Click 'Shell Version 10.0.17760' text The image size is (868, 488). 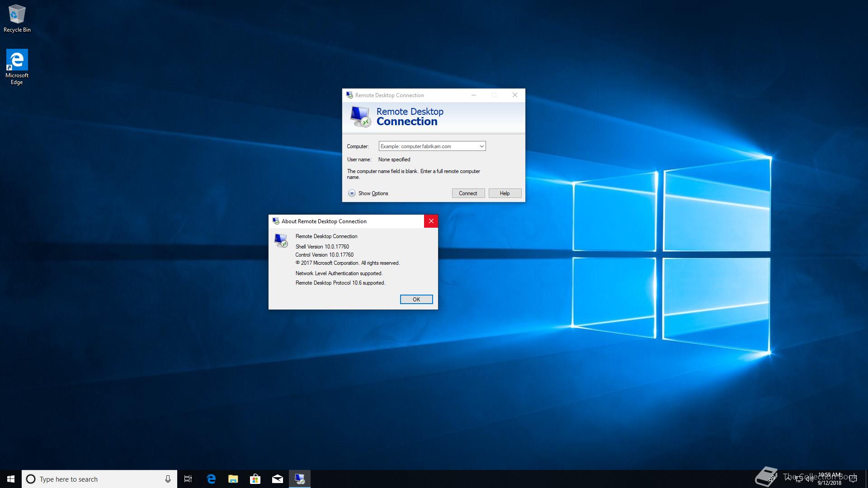[322, 247]
